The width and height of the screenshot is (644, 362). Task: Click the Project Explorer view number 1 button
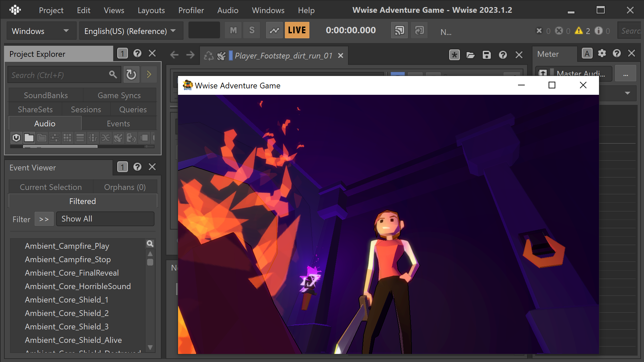coord(123,53)
